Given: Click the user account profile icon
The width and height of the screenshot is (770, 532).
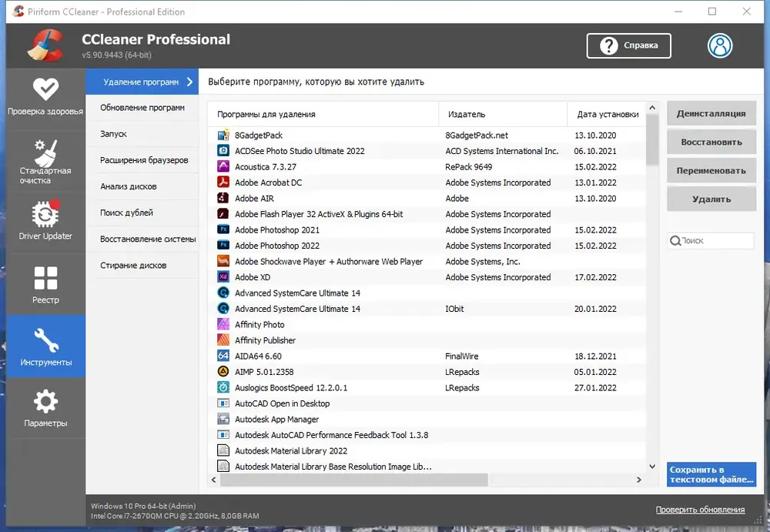Looking at the screenshot, I should coord(720,45).
